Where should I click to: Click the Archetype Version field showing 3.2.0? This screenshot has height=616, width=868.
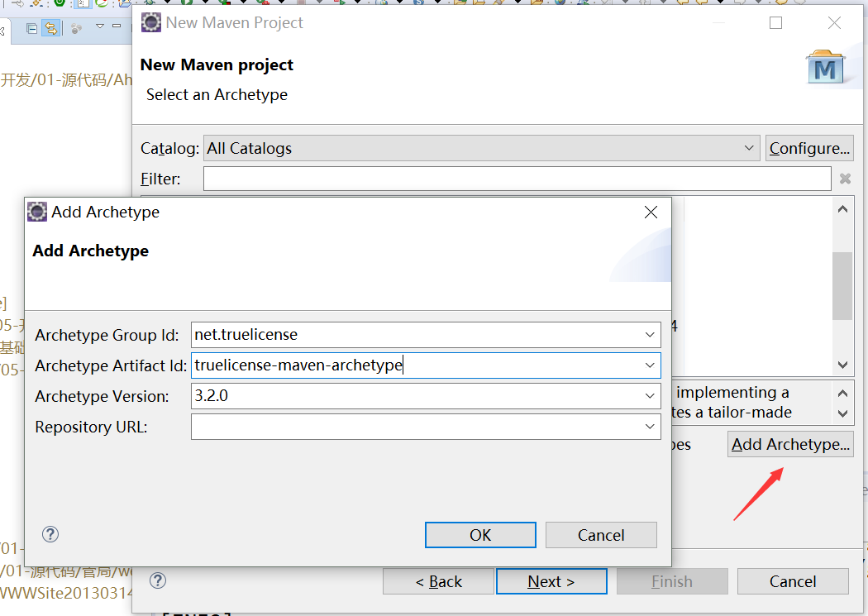click(426, 396)
